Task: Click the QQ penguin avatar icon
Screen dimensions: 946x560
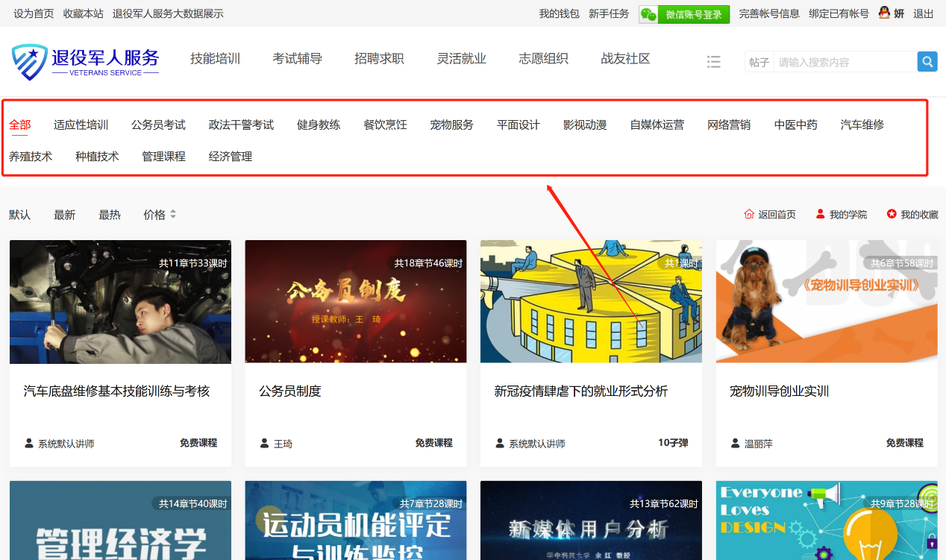Action: click(884, 13)
